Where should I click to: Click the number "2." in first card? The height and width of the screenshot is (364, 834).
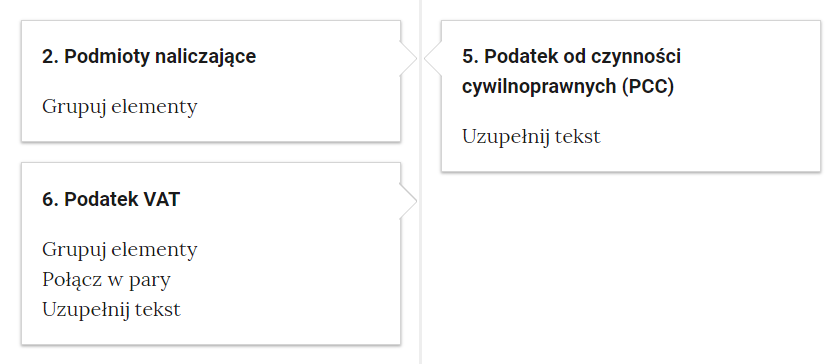[x=50, y=56]
